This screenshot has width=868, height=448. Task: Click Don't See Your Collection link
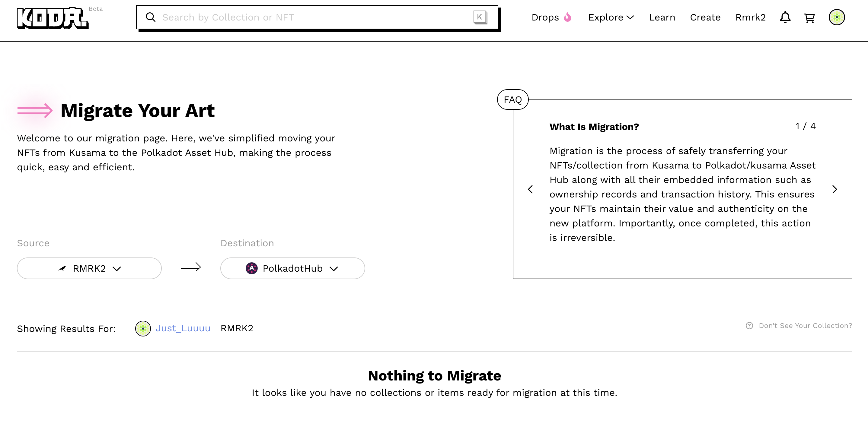click(x=805, y=326)
